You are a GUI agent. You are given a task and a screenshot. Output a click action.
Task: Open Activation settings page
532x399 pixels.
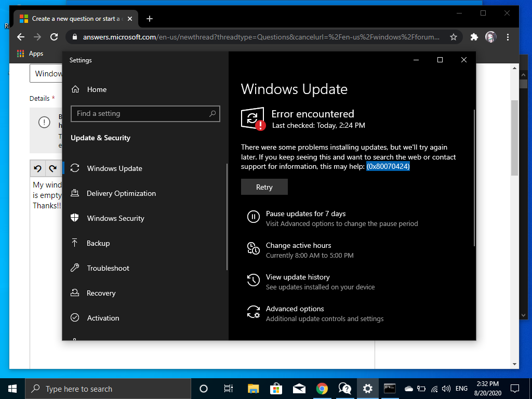(103, 318)
